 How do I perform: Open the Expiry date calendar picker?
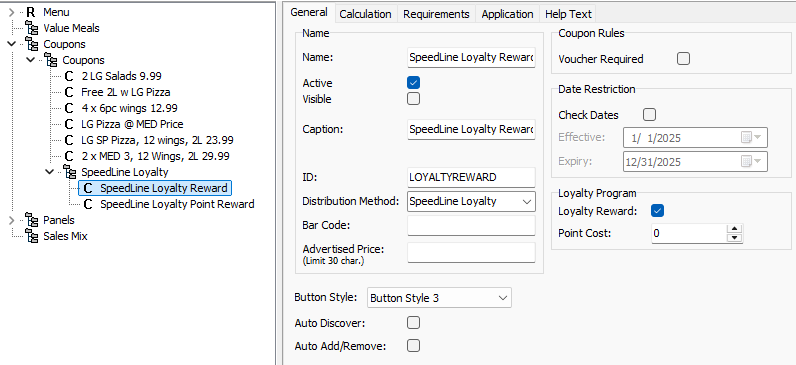(751, 162)
